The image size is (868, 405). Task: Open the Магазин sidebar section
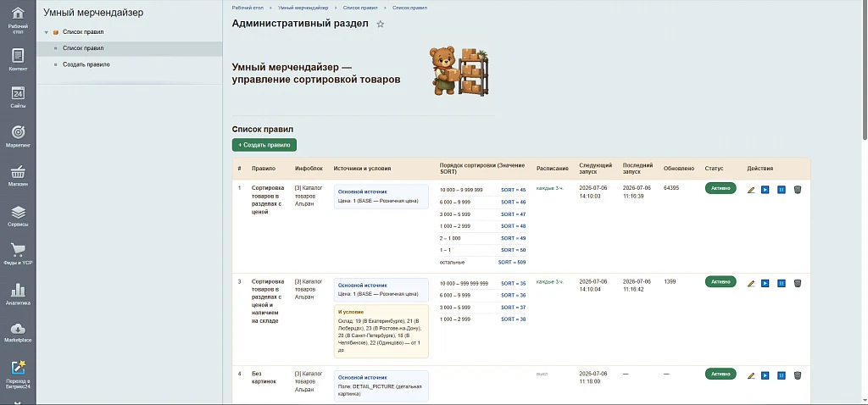tap(18, 175)
